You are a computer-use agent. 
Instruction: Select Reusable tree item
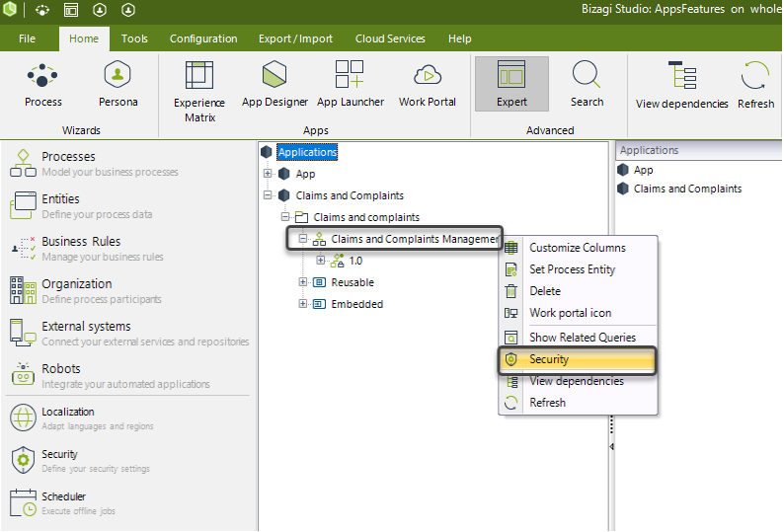[353, 282]
